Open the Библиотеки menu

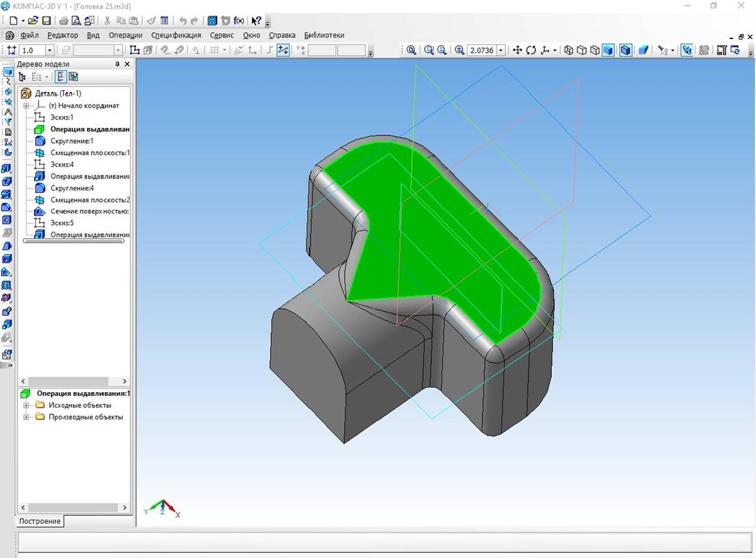[324, 35]
